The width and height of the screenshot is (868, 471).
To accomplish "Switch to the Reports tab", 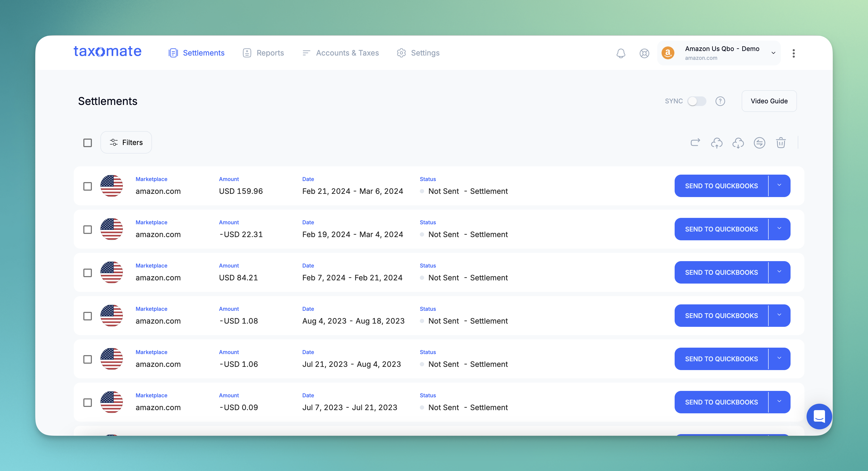I will coord(270,53).
